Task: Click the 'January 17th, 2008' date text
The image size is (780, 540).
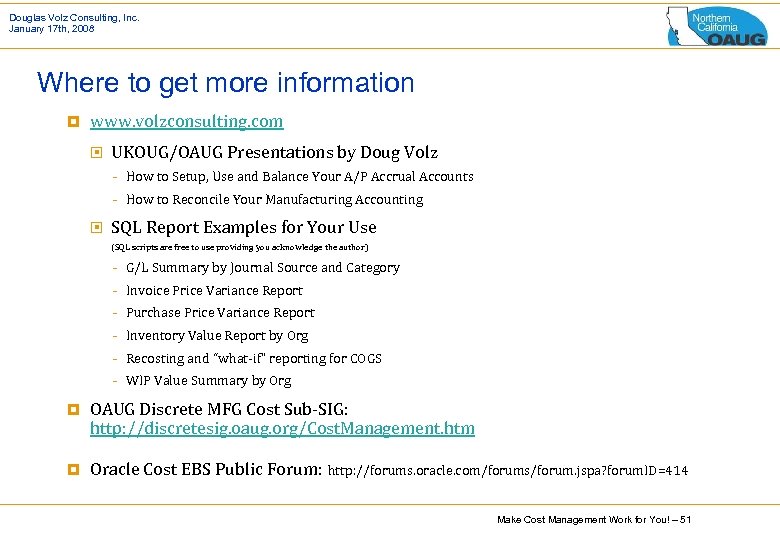Action: click(x=52, y=28)
